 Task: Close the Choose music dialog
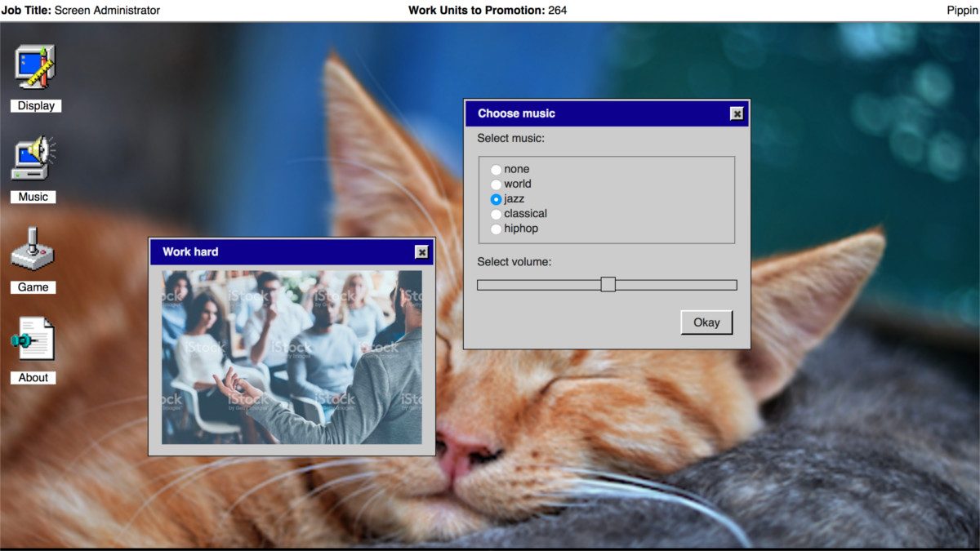pyautogui.click(x=737, y=113)
